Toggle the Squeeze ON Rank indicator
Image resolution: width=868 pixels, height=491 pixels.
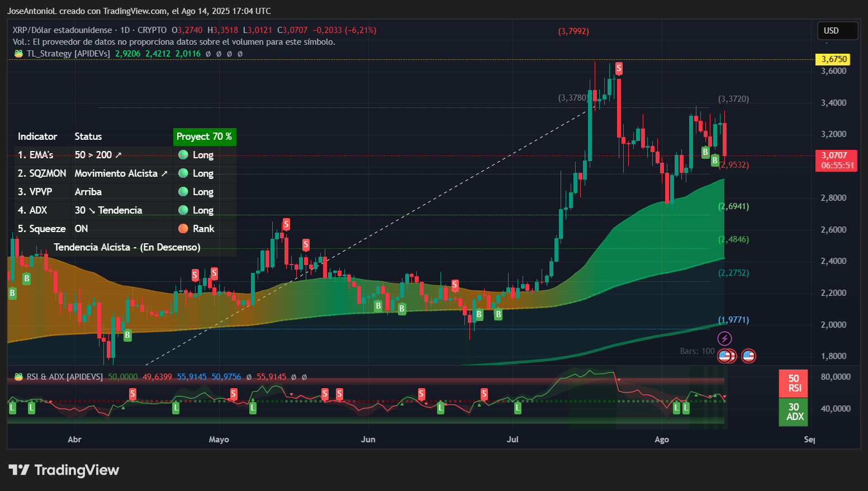pyautogui.click(x=183, y=228)
